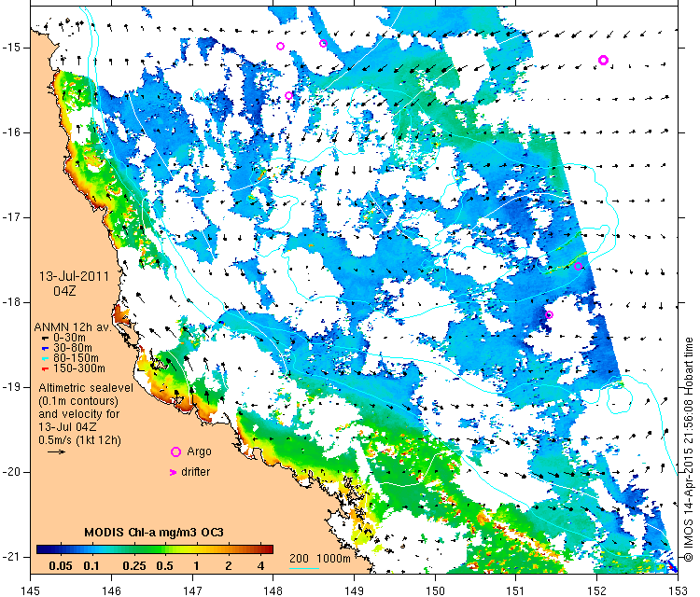Click the '-21' latitude axis label

click(x=10, y=557)
